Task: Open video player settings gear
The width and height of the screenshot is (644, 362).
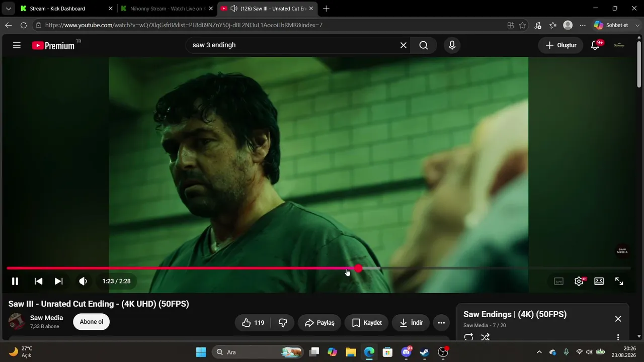Action: [579, 281]
